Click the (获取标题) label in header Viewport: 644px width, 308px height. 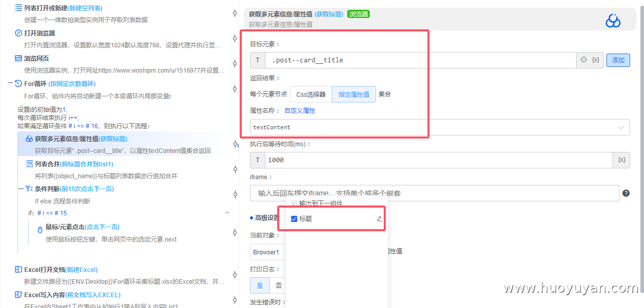[329, 14]
